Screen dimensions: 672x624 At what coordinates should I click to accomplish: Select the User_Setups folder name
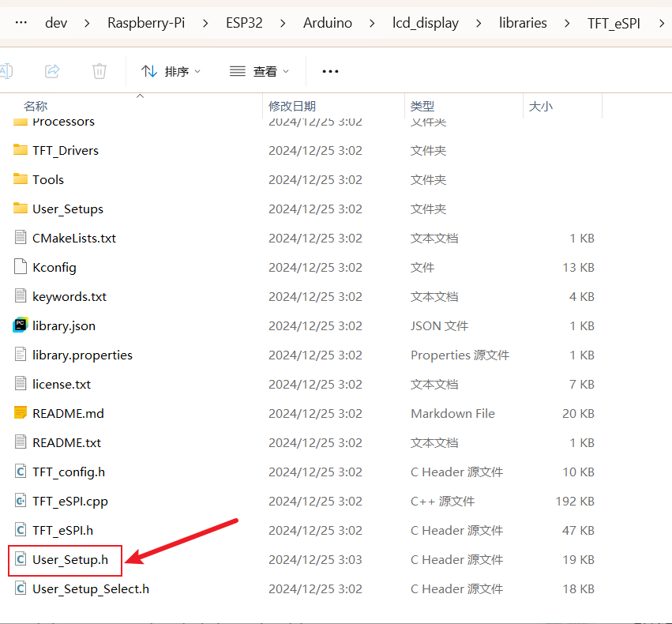click(68, 209)
